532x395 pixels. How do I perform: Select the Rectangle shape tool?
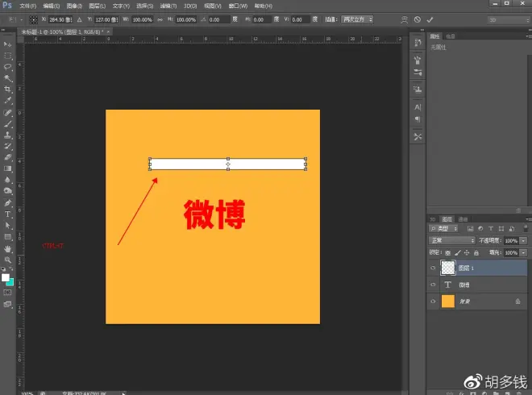pos(7,237)
